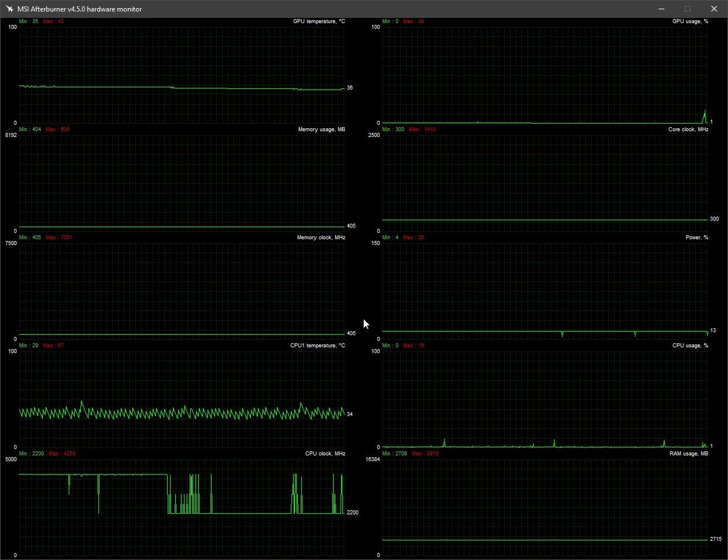Click 'Min : 2708' on the RAM usage graph

pos(394,454)
